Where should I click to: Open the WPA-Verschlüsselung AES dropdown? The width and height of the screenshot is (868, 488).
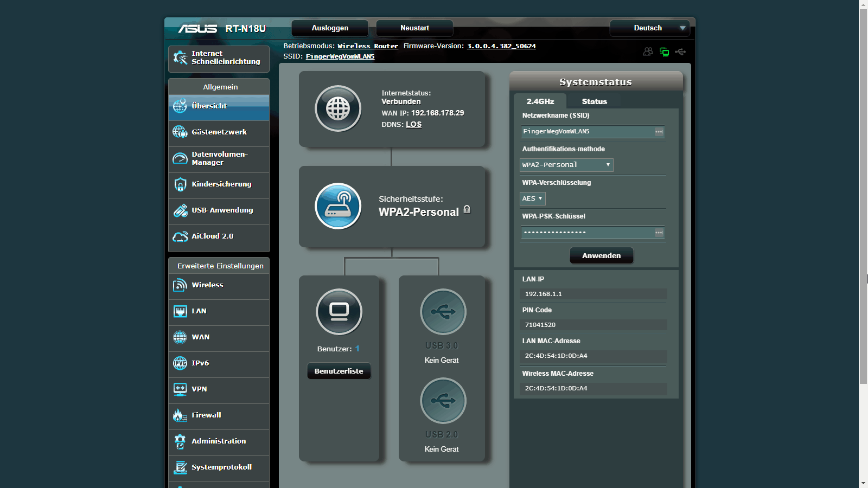[533, 198]
